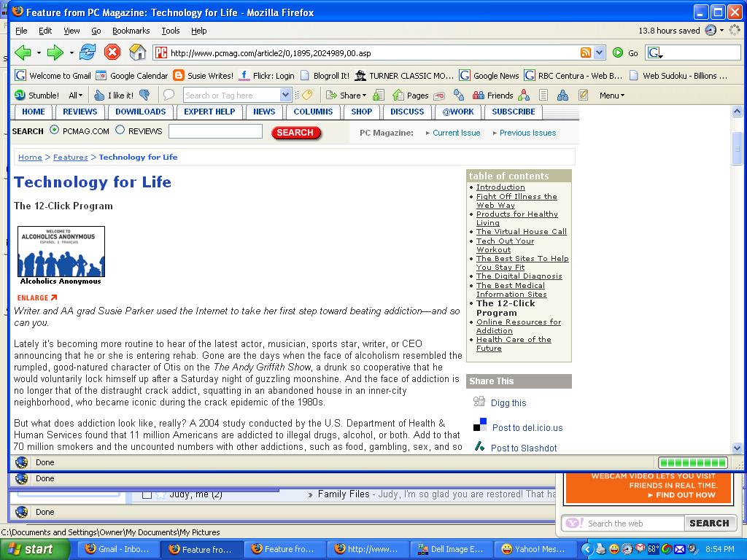Click the green Forward arrow button
This screenshot has height=560, width=747.
coord(55,52)
